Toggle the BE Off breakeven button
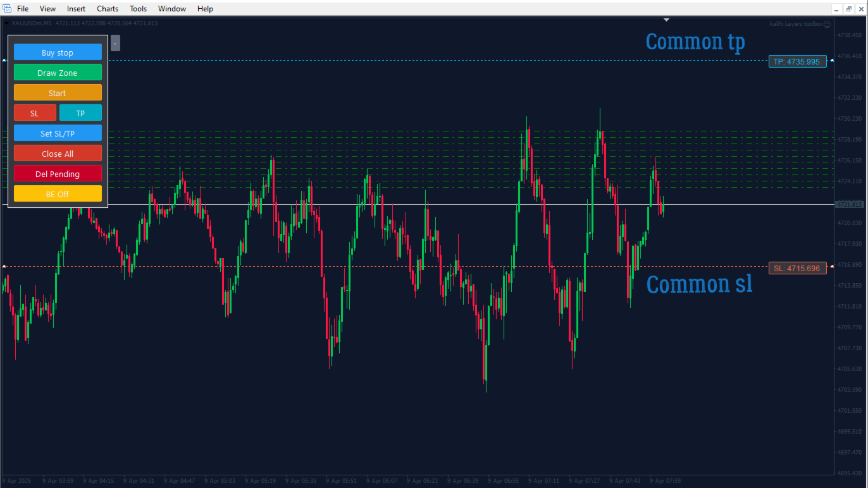The image size is (868, 488). coord(58,194)
